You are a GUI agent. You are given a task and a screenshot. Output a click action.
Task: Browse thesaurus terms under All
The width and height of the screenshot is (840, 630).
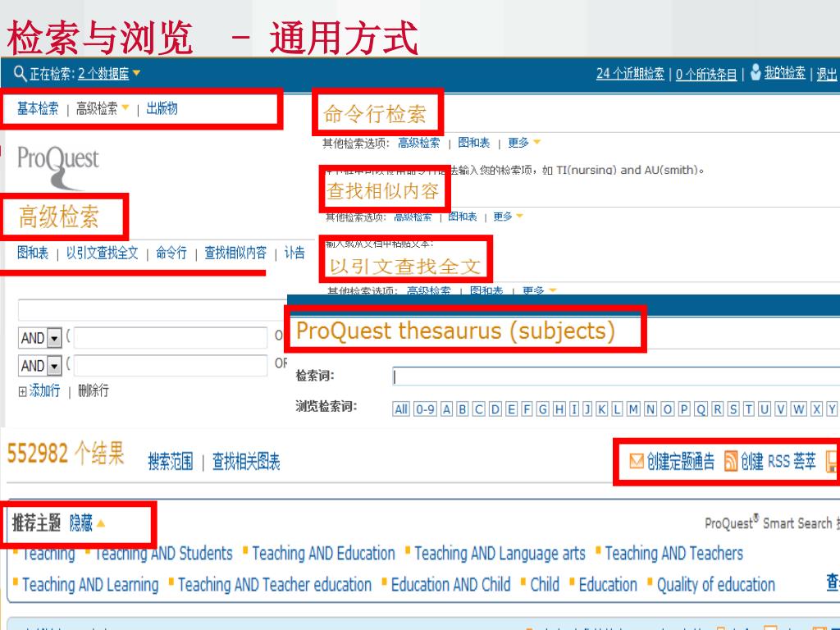click(x=401, y=409)
